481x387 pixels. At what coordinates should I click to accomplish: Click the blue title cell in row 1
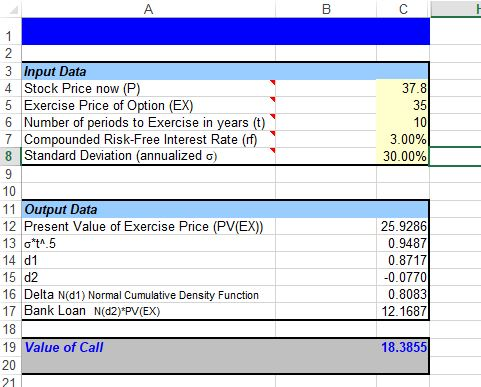click(x=226, y=31)
